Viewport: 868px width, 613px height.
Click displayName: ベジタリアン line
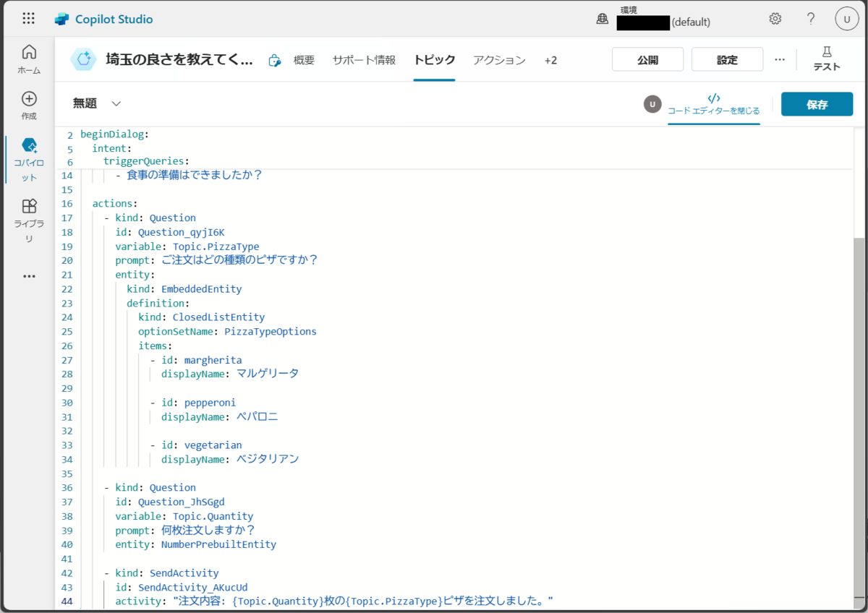[230, 459]
